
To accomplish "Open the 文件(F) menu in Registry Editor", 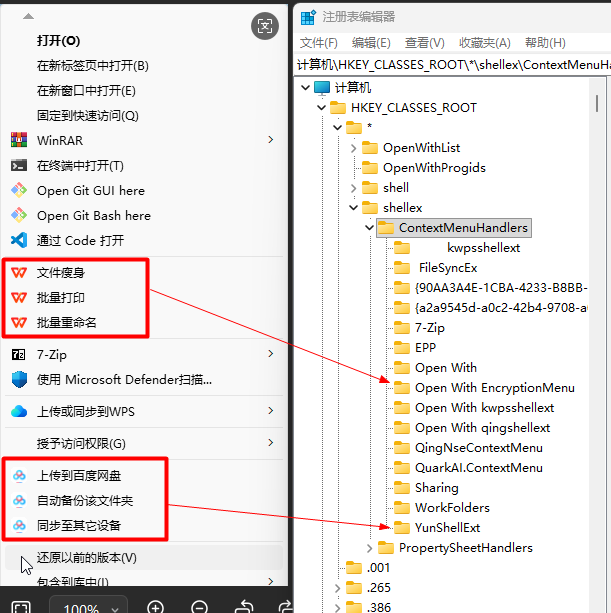I will 319,43.
